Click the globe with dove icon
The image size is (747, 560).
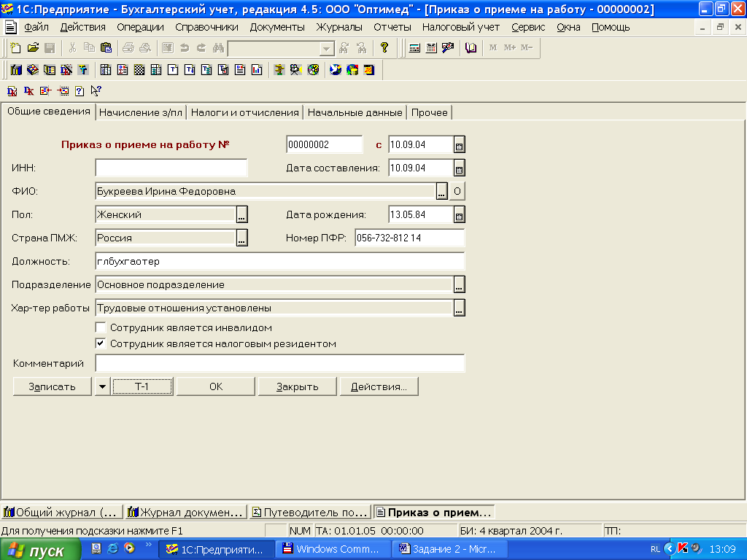pos(336,70)
